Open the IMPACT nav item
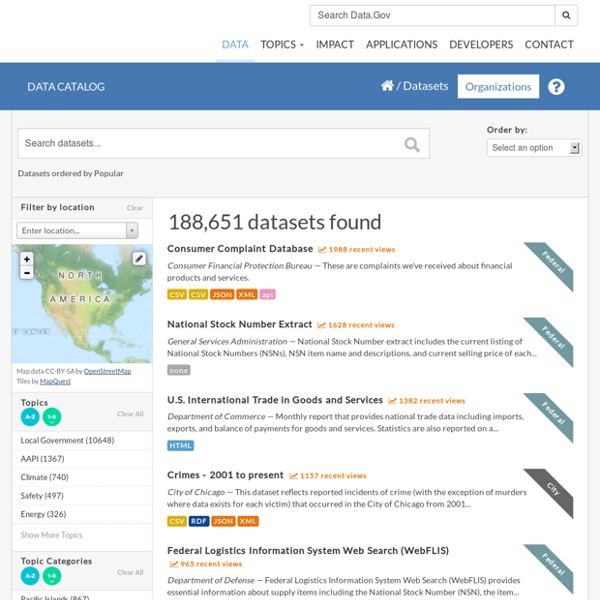Screen dimensions: 600x600 click(x=335, y=45)
